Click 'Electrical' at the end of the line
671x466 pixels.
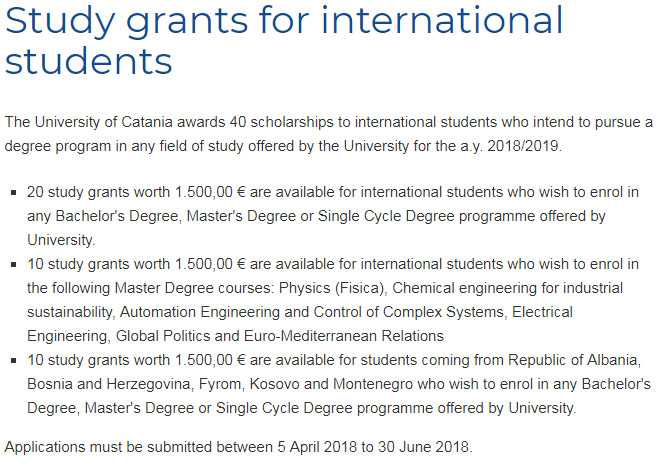pos(542,312)
